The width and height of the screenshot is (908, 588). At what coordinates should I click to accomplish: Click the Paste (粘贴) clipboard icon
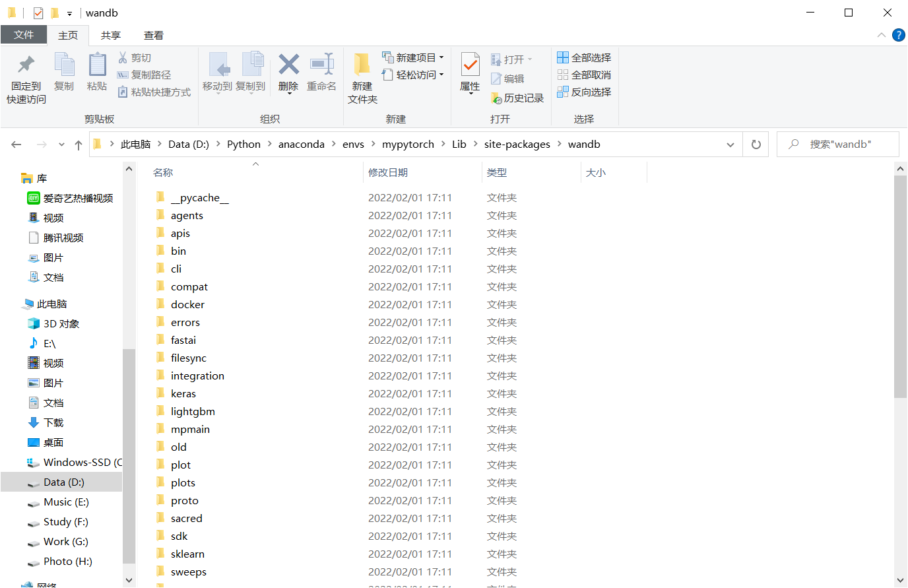[97, 65]
